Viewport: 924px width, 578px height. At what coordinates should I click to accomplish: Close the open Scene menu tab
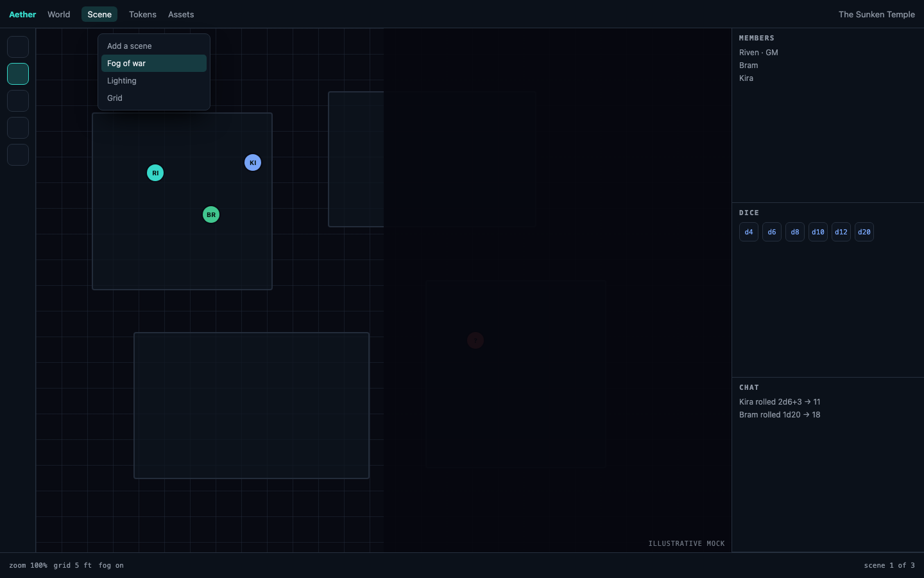click(x=99, y=14)
